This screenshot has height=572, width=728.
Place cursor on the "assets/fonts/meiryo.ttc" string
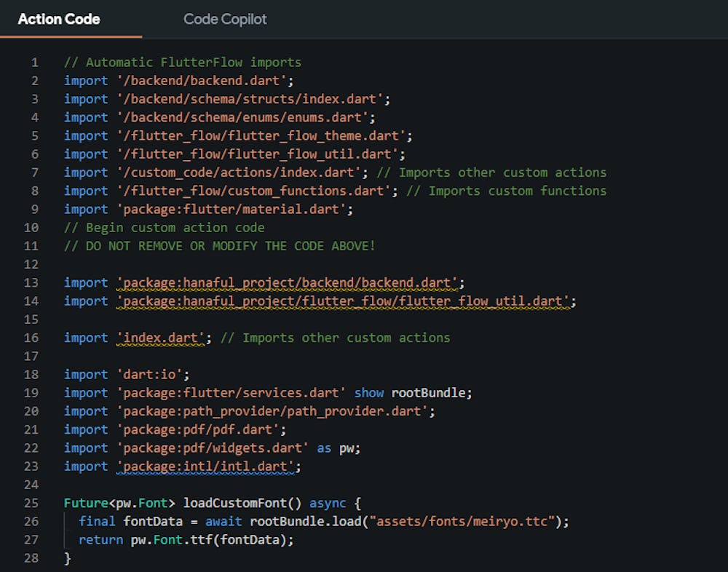pos(463,521)
